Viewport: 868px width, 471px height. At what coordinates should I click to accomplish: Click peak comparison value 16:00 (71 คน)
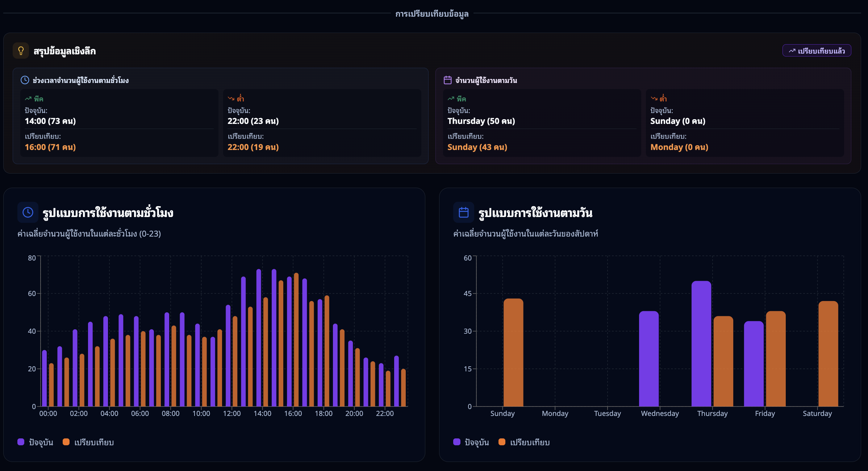[50, 147]
